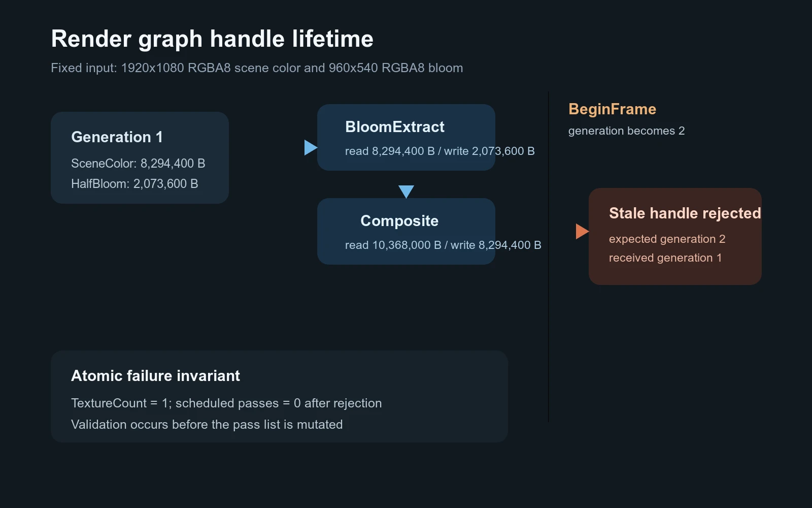Click the 'received generation 1' line
Screen dimensions: 812x508
point(665,258)
